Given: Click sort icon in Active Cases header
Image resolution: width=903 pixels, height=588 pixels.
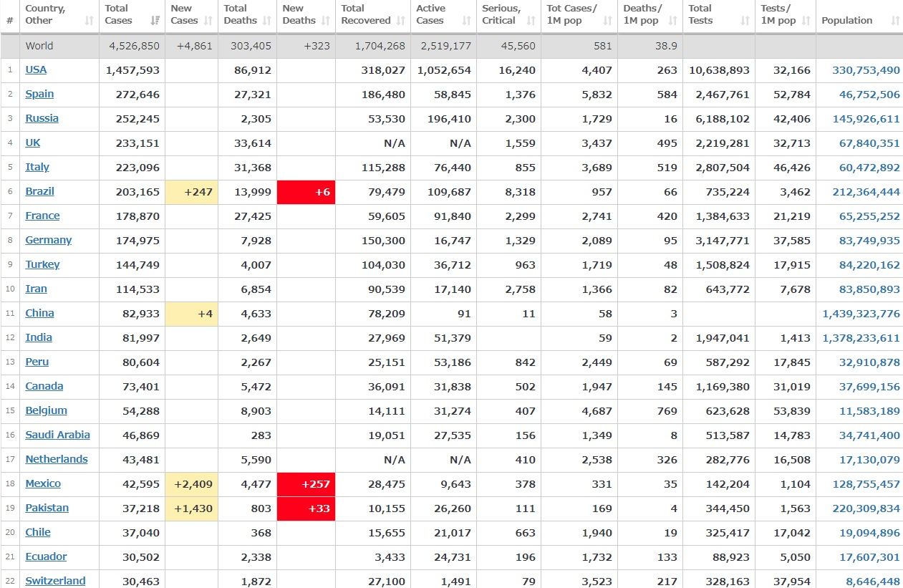Looking at the screenshot, I should click(466, 21).
